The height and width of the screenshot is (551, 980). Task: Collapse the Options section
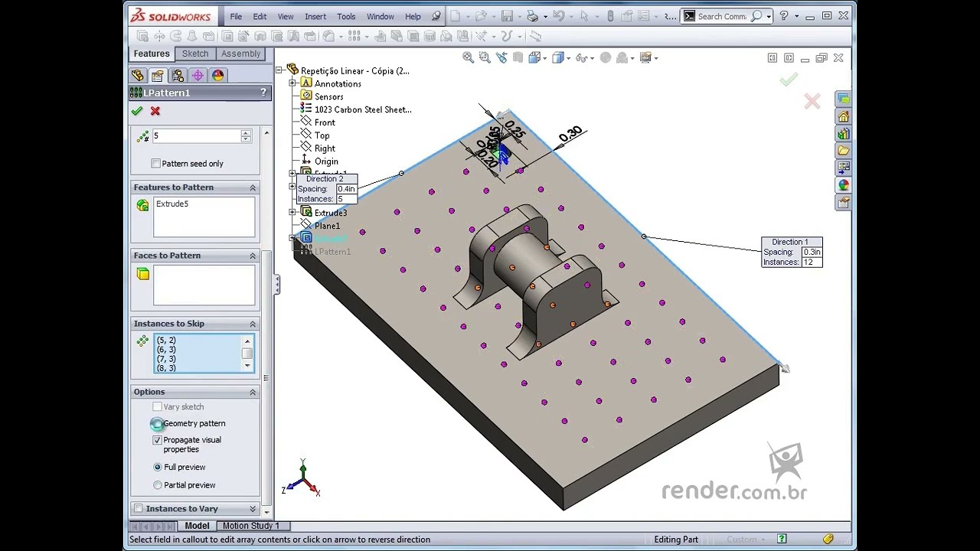[253, 392]
